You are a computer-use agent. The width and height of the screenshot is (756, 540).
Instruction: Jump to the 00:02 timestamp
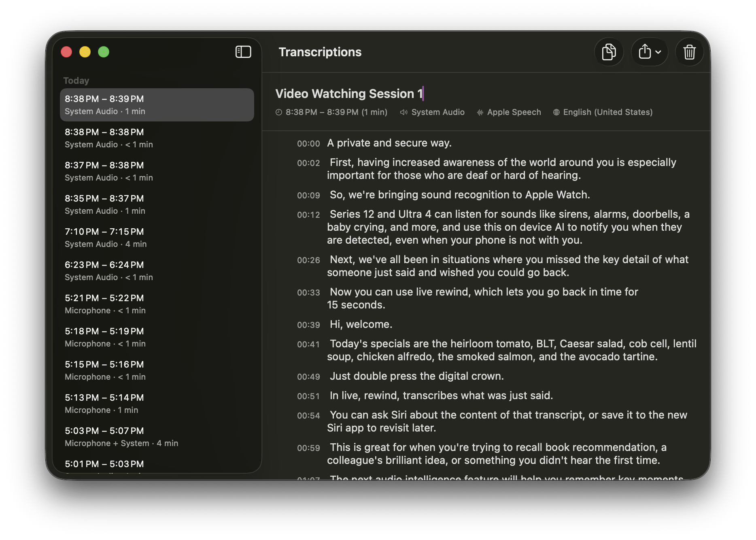[308, 163]
